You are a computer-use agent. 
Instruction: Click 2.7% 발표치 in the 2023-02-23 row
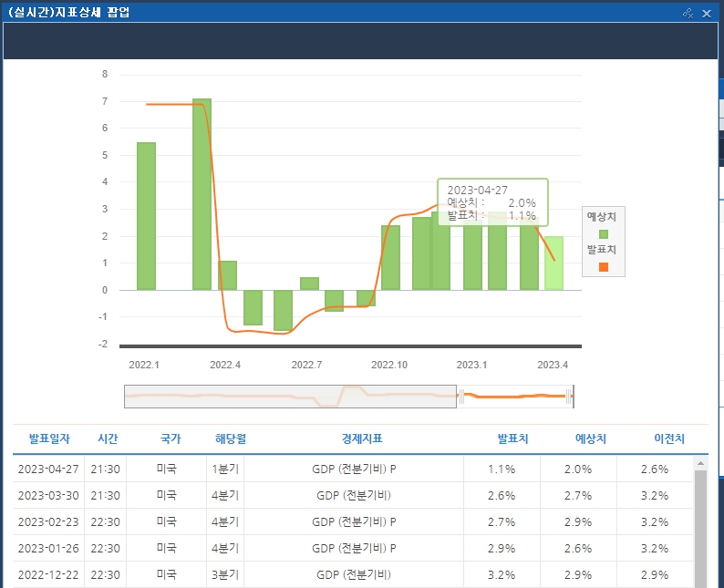tap(502, 521)
